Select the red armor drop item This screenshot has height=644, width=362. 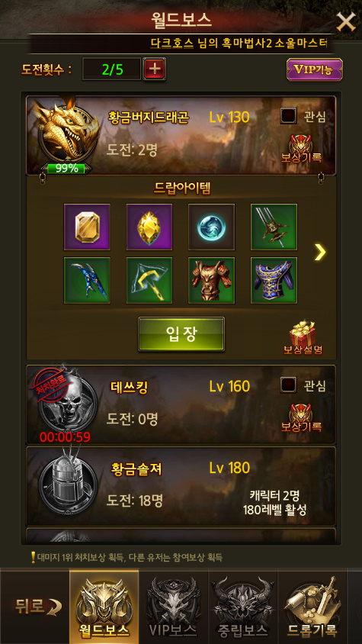[x=211, y=280]
